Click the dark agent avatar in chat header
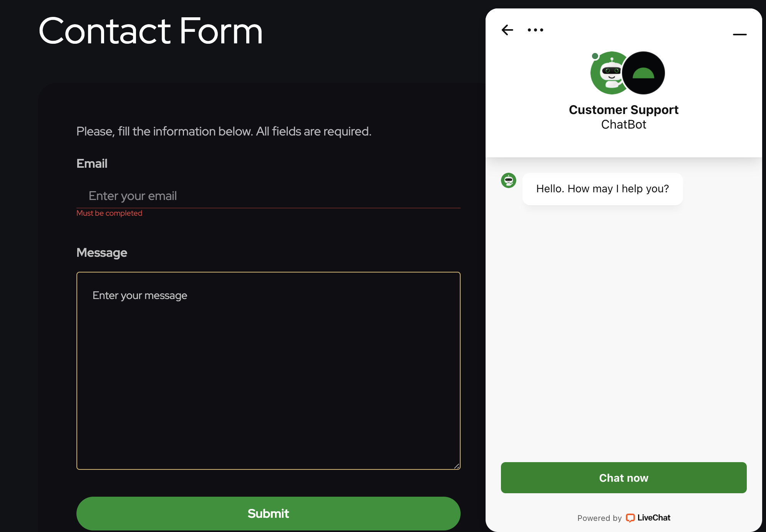This screenshot has height=532, width=766. pyautogui.click(x=643, y=73)
